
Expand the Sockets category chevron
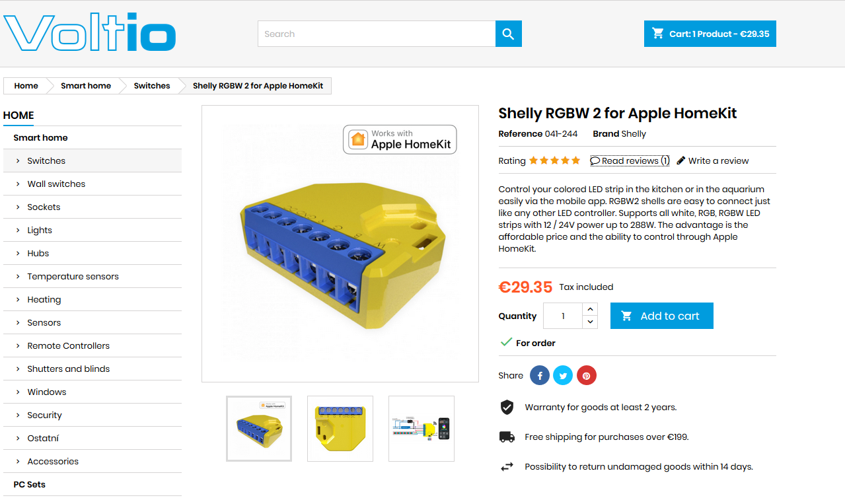[x=18, y=207]
